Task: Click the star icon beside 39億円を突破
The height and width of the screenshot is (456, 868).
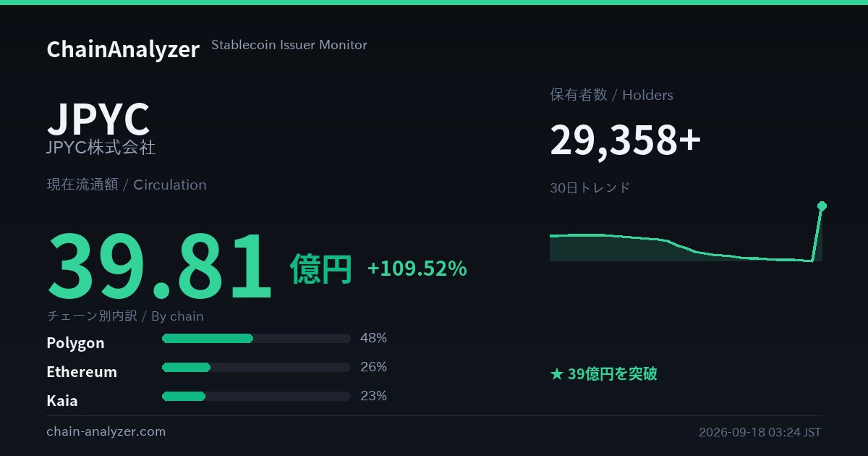Action: pyautogui.click(x=556, y=374)
